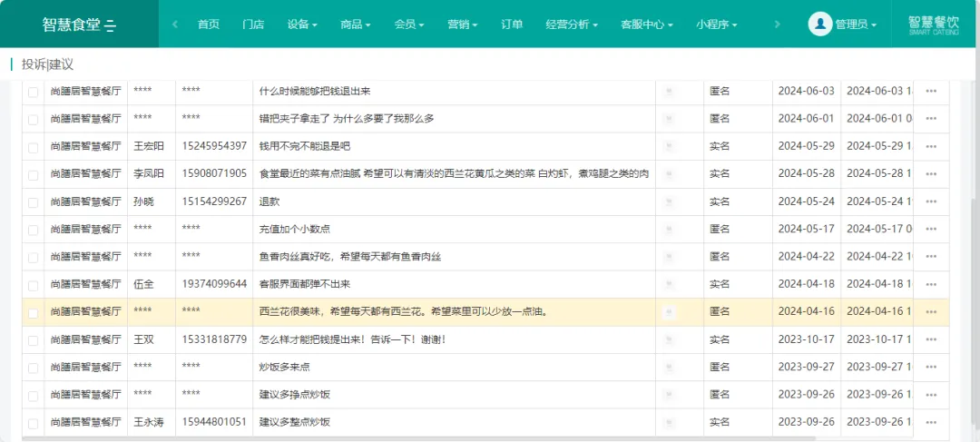Click the left nav scroll arrow

pos(175,25)
